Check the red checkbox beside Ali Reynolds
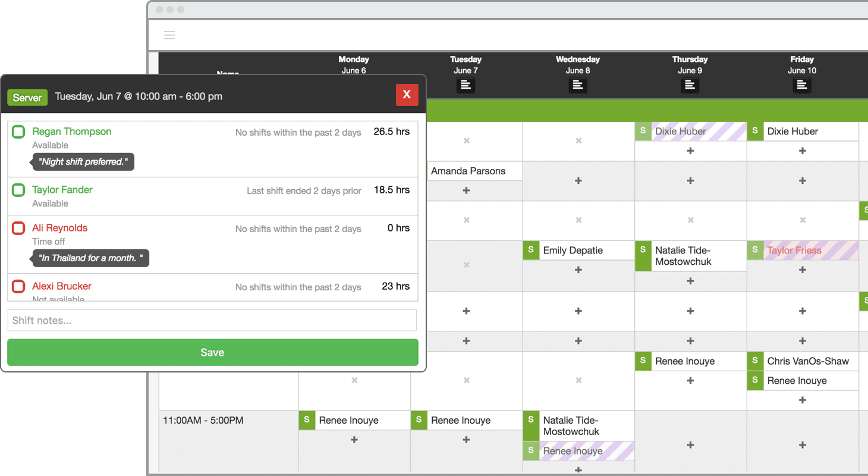Screen dimensions: 868x476 tap(18, 228)
